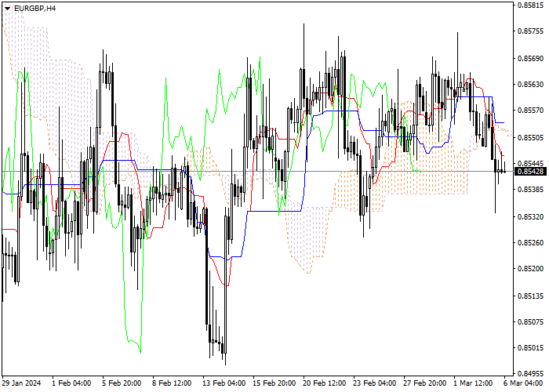Select the 1 Mar 12:00 time label
Screen dimensions: 549x392
(473, 383)
